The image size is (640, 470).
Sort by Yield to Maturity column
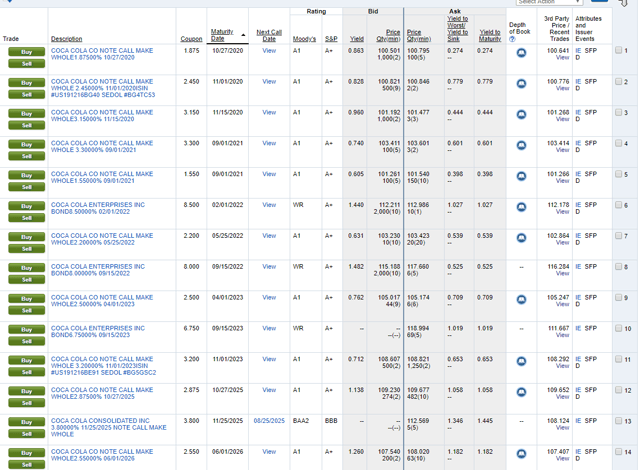490,36
